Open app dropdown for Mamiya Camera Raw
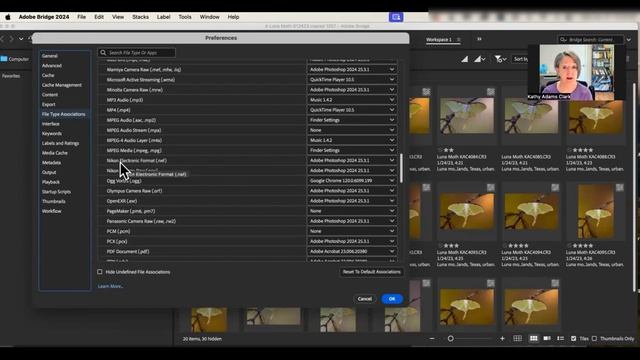Viewport: 640px width, 360px height. [x=352, y=69]
